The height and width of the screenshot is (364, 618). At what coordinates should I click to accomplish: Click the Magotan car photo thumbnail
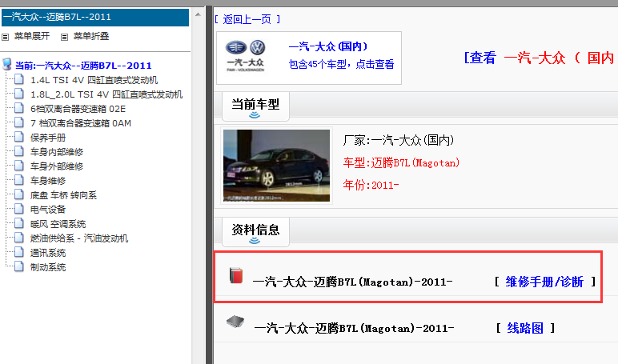click(x=277, y=166)
